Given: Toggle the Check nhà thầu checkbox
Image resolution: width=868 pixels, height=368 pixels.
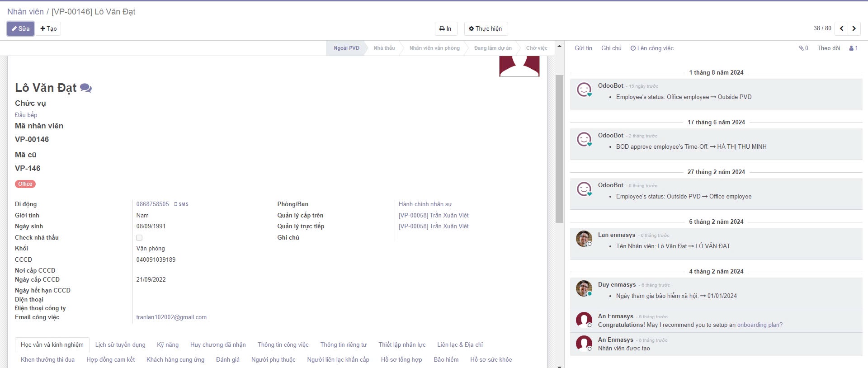Looking at the screenshot, I should click(x=139, y=238).
